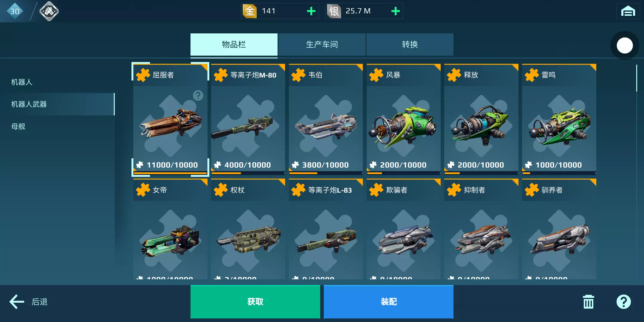The height and width of the screenshot is (322, 644).
Task: Switch to the 生产车间 tab
Action: (x=322, y=45)
